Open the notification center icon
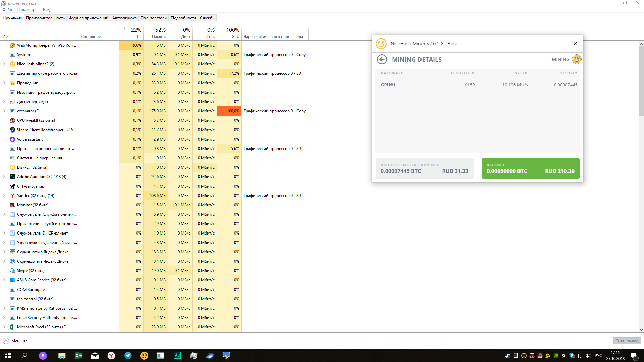The height and width of the screenshot is (362, 644). click(x=634, y=356)
